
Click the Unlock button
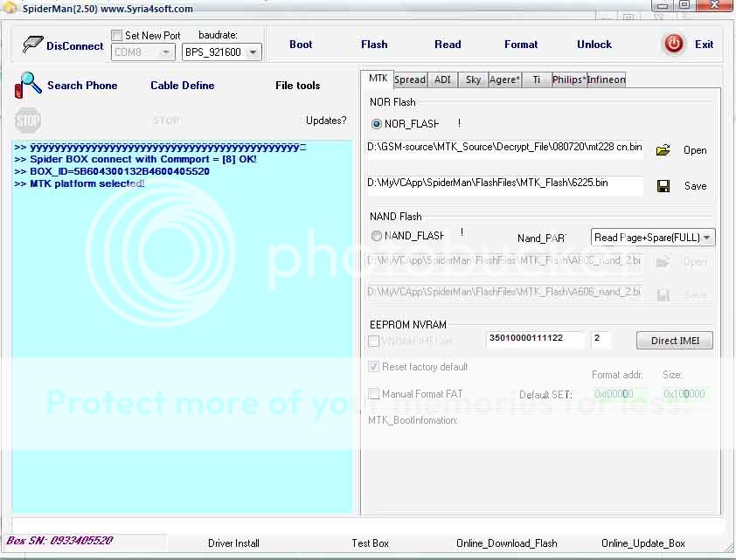pyautogui.click(x=594, y=45)
